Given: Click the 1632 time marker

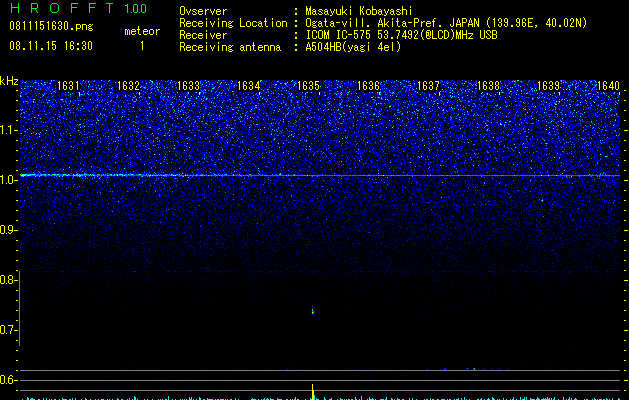Looking at the screenshot, I should 128,86.
